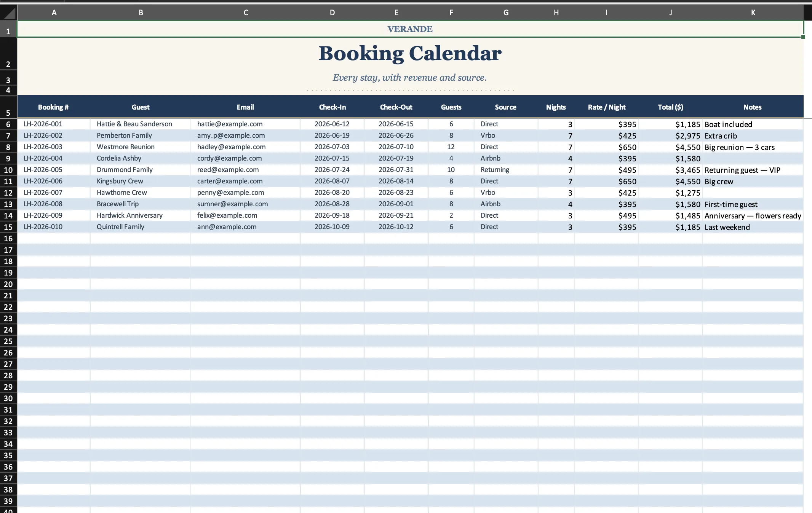
Task: Click the Notes column header cell
Action: tap(753, 107)
